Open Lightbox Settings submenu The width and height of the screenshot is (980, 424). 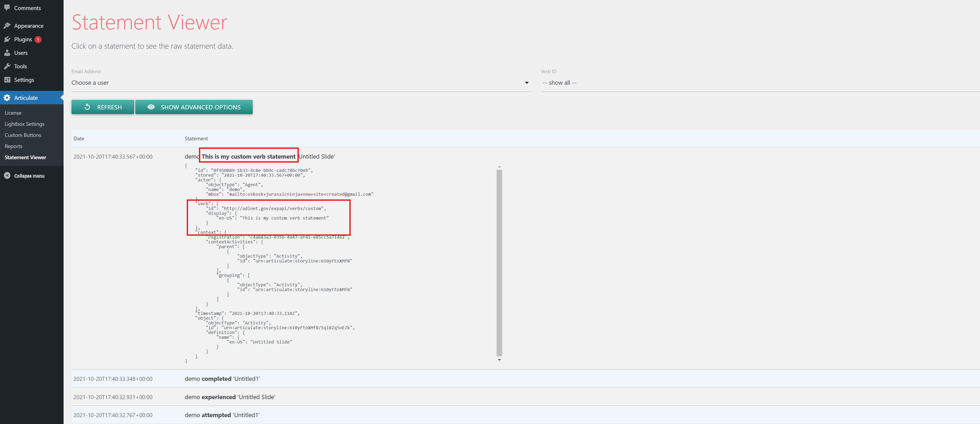pyautogui.click(x=24, y=124)
